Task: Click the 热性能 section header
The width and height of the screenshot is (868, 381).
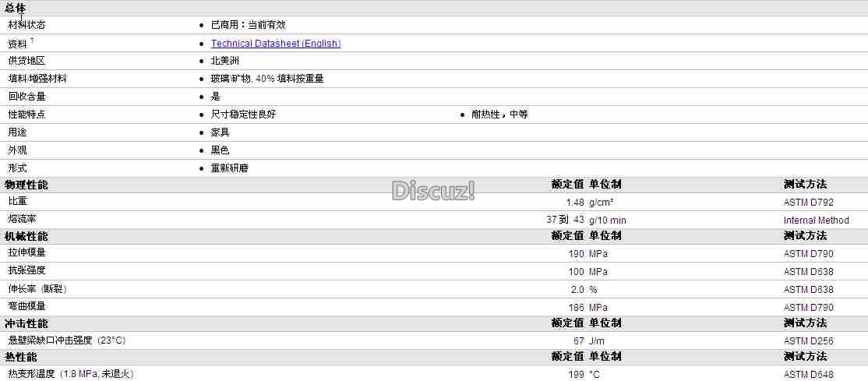Action: tap(20, 357)
